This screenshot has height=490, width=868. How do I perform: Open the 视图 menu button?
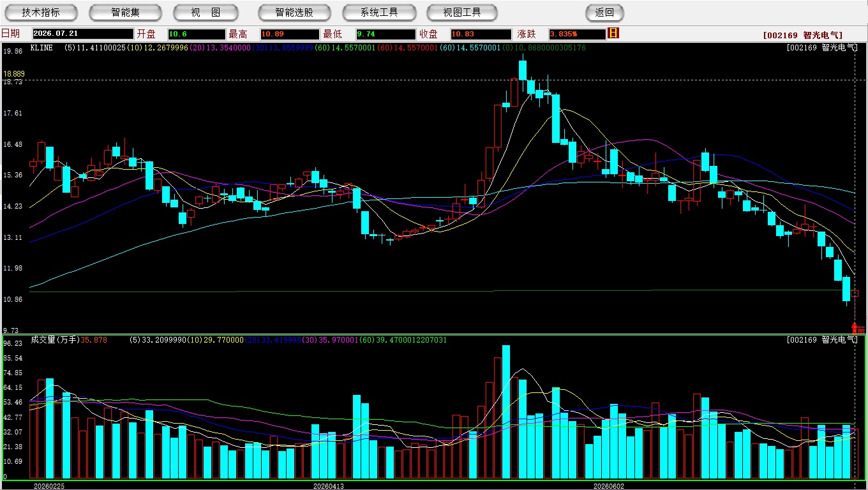[x=206, y=12]
